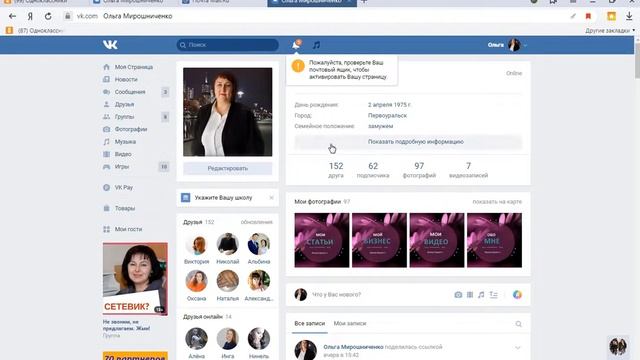Image resolution: width=640 pixels, height=360 pixels.
Task: Open friend Виктория's avatar
Action: (x=196, y=244)
